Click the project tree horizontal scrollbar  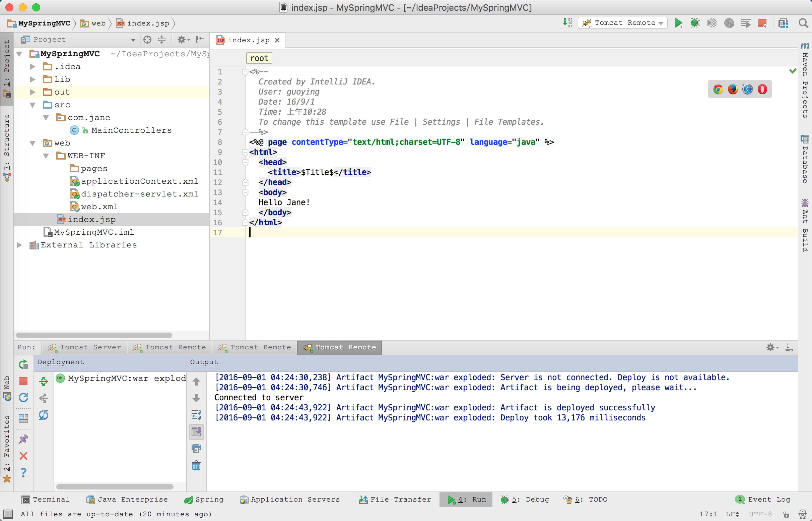point(94,335)
